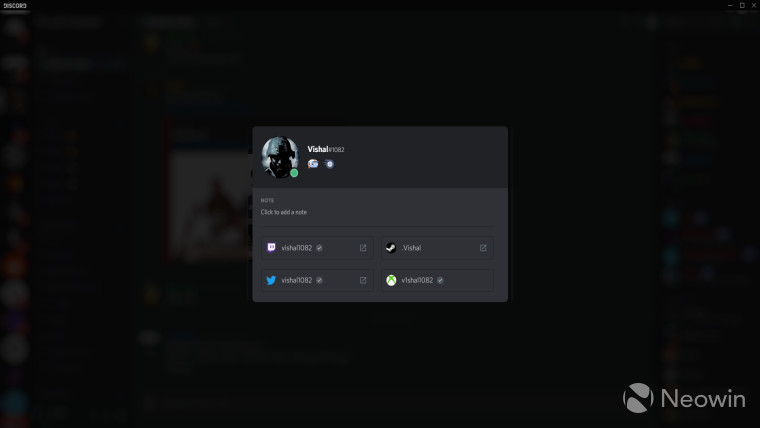Click the Nitro subscriber profile badge
760x428 pixels.
(330, 164)
